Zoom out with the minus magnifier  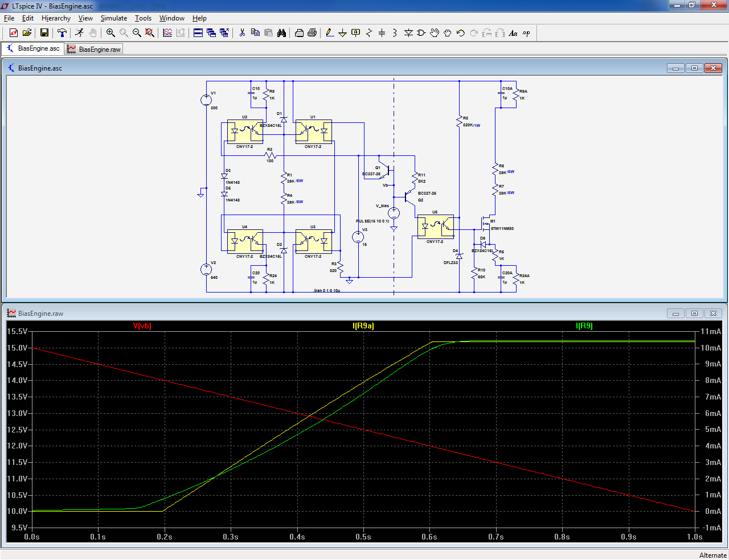tap(137, 33)
